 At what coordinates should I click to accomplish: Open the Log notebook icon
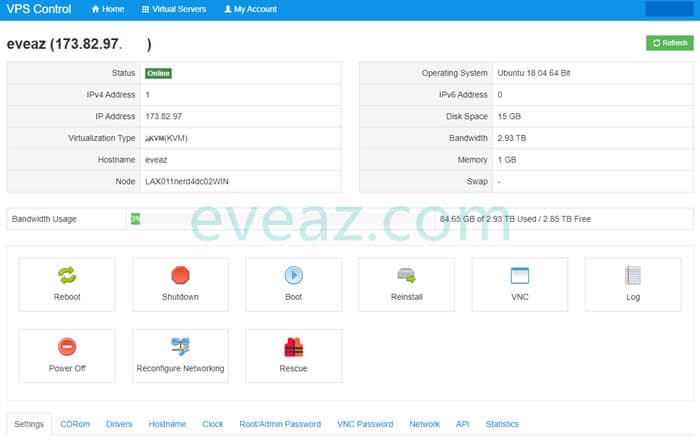pyautogui.click(x=633, y=275)
